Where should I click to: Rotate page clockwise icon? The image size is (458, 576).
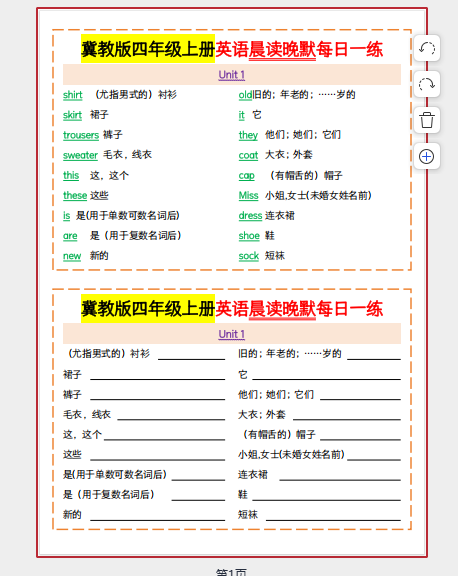[426, 84]
